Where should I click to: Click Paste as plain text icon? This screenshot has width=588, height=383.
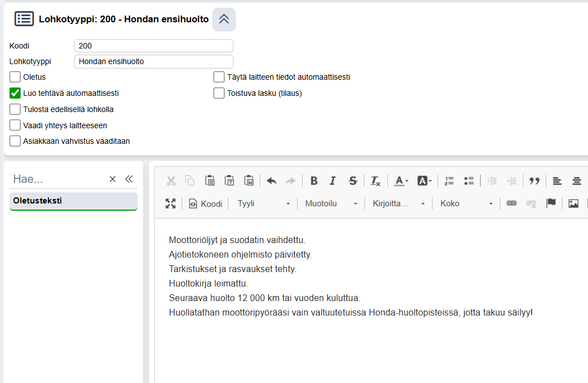point(229,181)
